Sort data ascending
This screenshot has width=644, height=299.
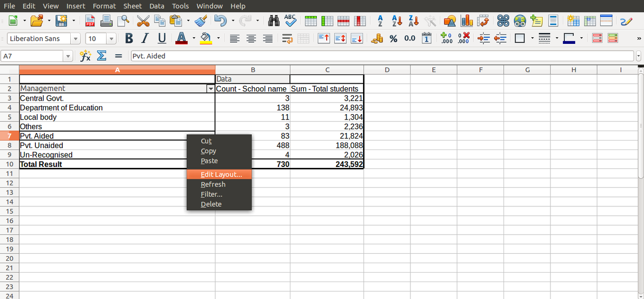tap(396, 21)
